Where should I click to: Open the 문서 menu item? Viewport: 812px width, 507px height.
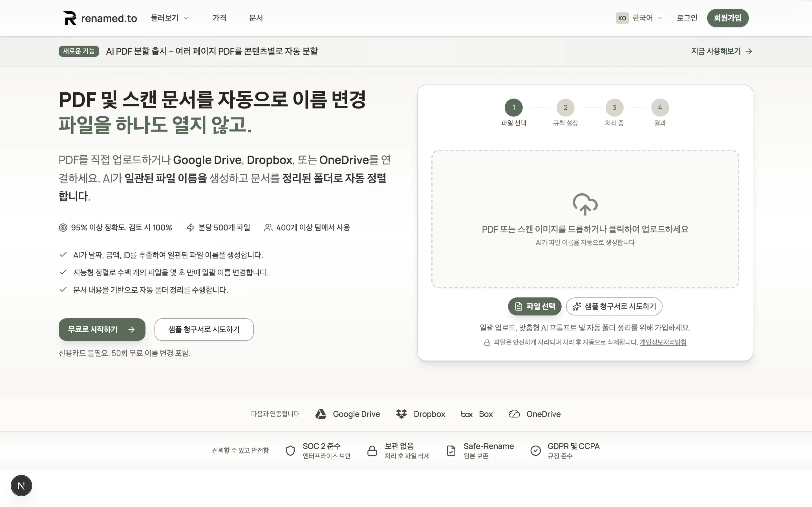click(256, 18)
